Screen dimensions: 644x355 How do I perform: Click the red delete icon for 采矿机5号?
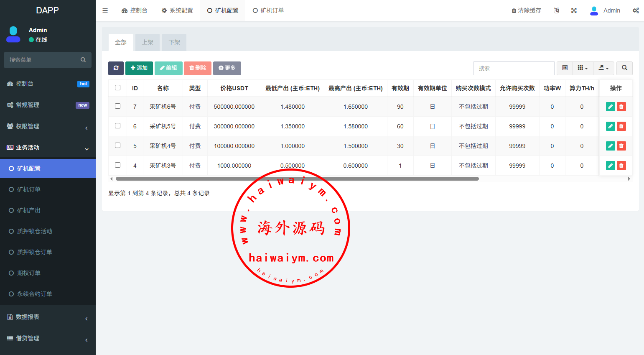coord(621,126)
